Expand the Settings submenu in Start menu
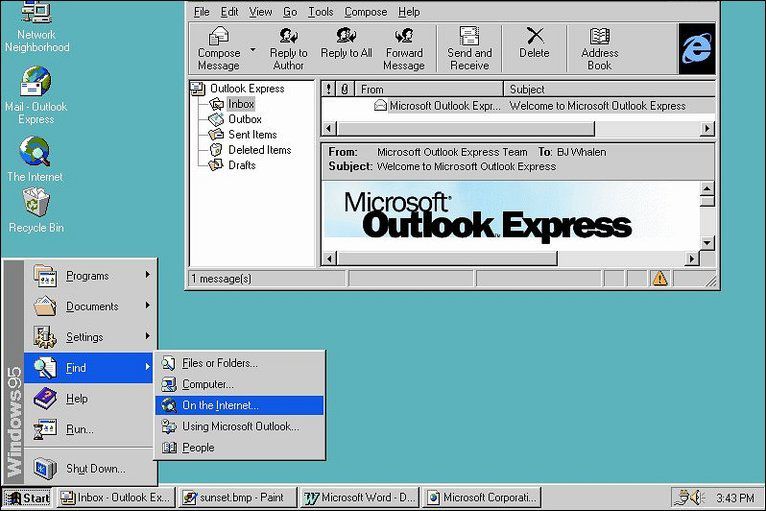 90,337
